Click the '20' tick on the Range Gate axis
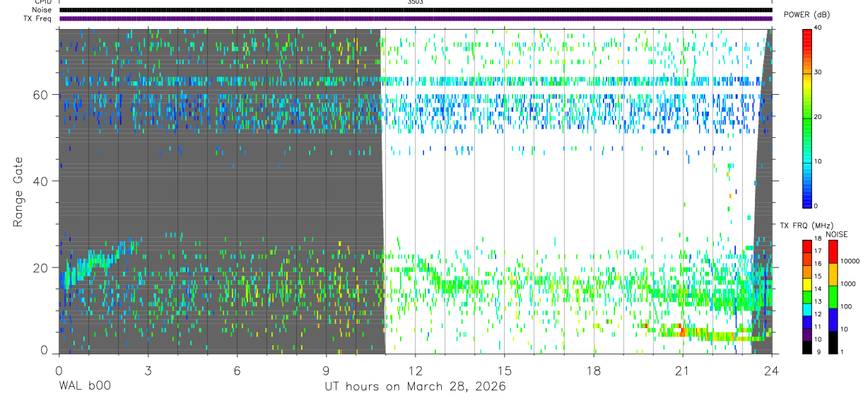This screenshot has height=401, width=868. click(40, 267)
